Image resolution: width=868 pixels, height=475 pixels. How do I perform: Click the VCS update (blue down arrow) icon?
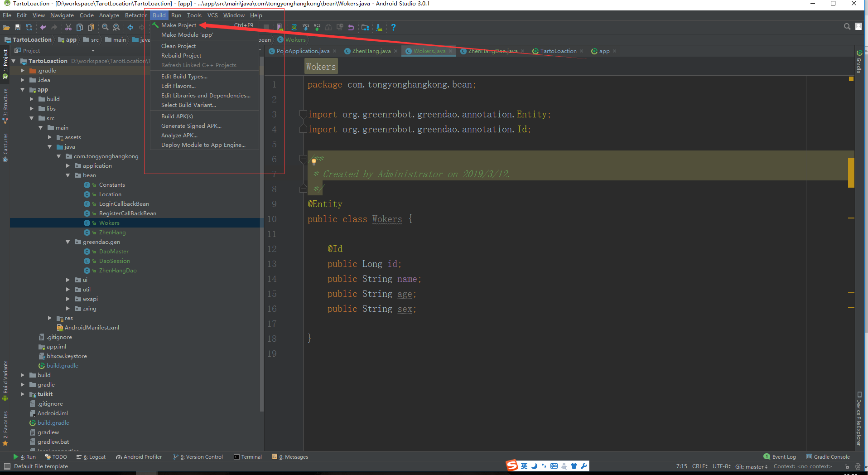(x=305, y=27)
